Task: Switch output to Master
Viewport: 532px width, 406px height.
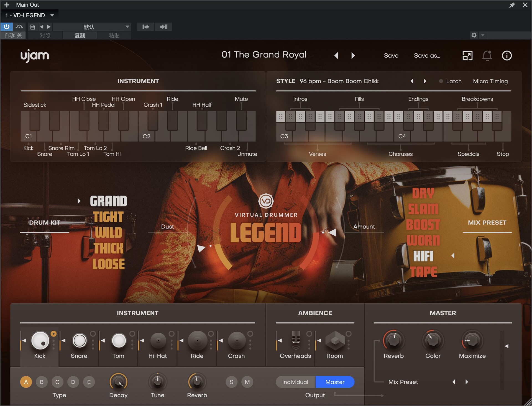Action: (x=335, y=382)
